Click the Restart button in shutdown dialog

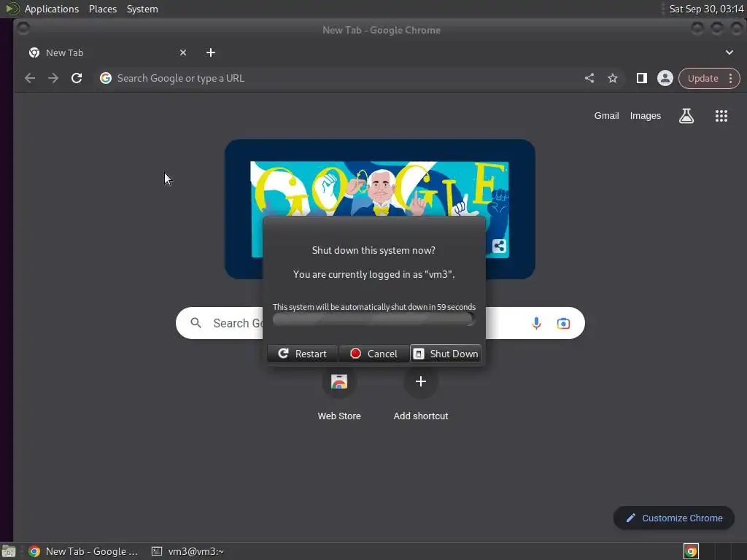[303, 354]
